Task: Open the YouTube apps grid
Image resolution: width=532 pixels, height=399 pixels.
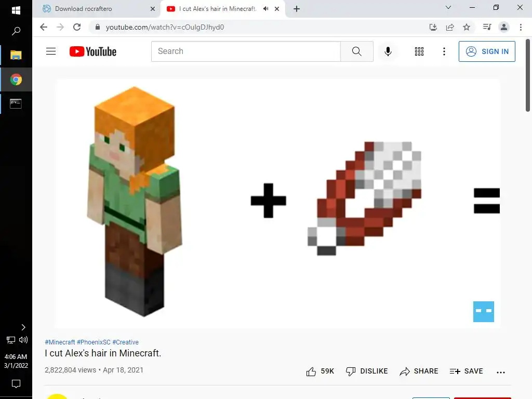Action: tap(419, 51)
